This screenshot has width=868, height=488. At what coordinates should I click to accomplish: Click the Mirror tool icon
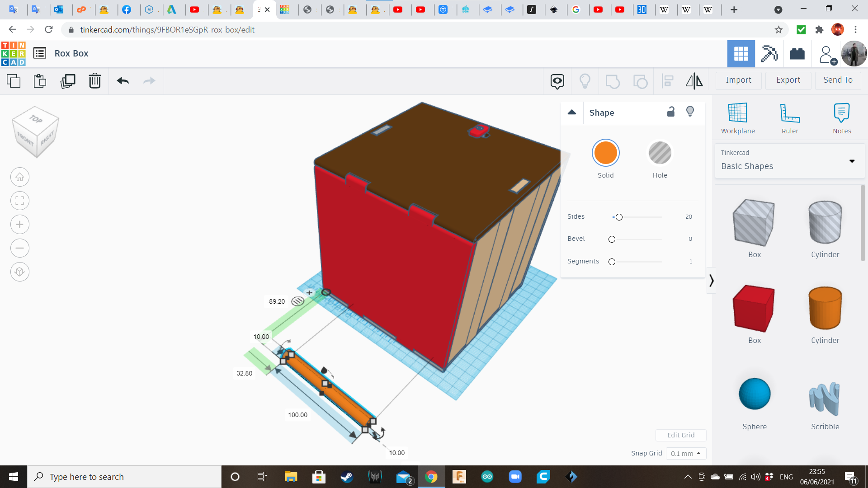693,80
